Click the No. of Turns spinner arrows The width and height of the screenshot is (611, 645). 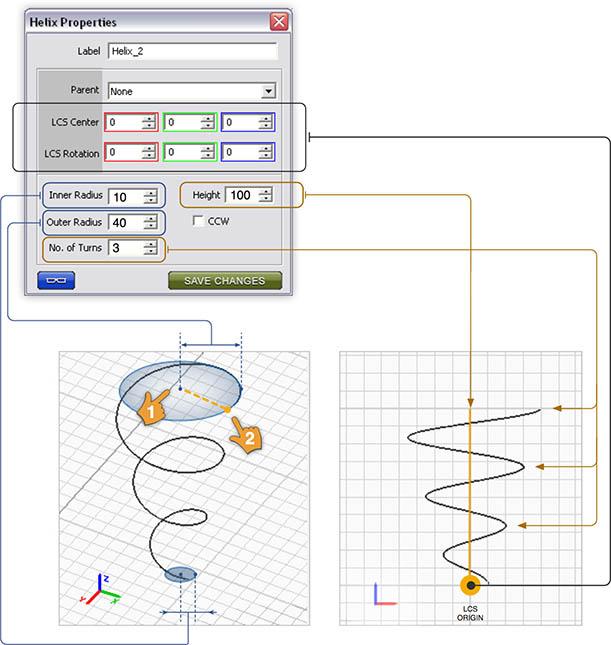point(150,248)
